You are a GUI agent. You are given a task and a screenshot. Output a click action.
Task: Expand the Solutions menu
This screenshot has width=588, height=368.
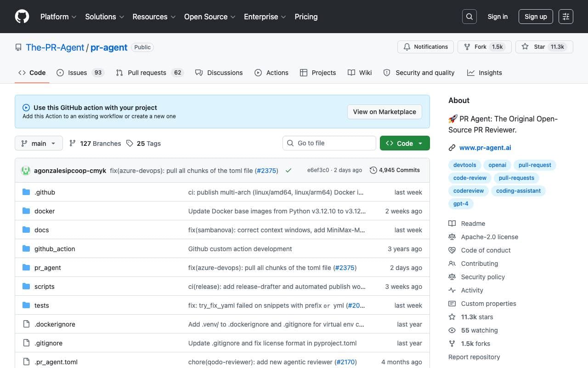105,17
